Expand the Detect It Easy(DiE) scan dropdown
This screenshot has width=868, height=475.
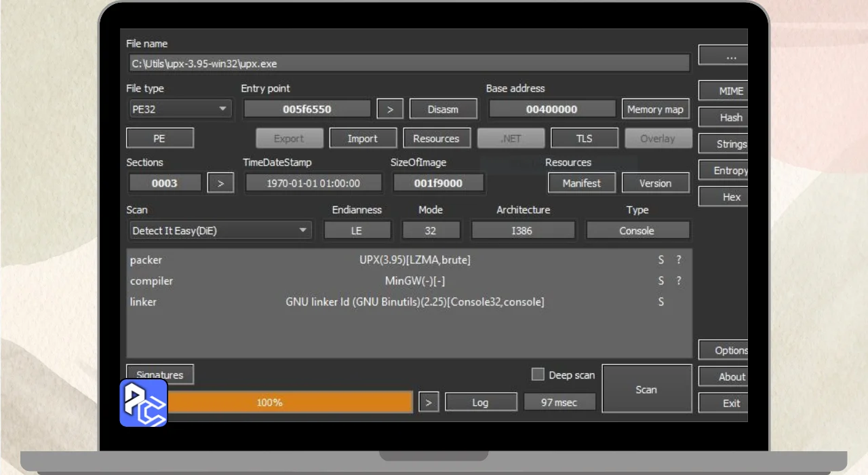click(220, 231)
